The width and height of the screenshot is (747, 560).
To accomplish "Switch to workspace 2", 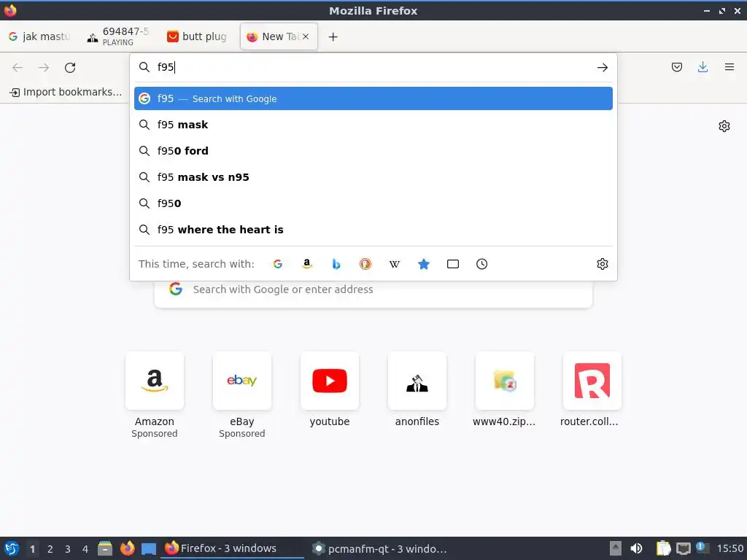I will point(50,549).
